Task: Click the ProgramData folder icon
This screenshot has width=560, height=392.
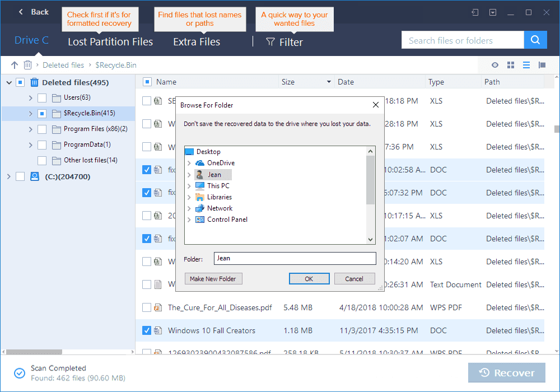Action: [x=57, y=145]
